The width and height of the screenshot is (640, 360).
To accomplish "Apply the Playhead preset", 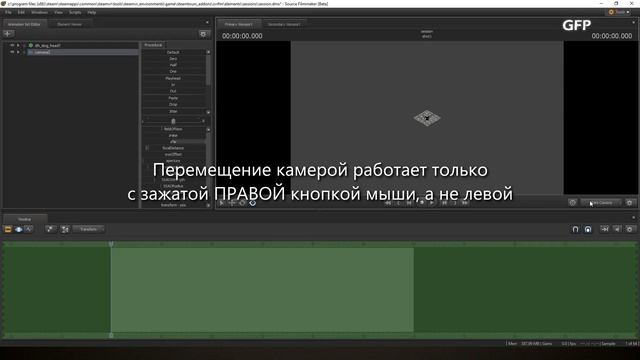I will tap(173, 78).
